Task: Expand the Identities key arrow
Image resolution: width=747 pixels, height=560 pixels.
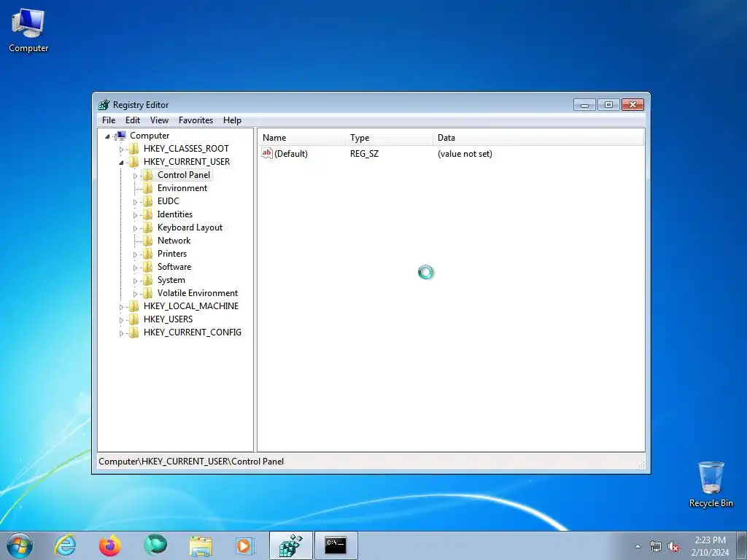Action: click(135, 215)
